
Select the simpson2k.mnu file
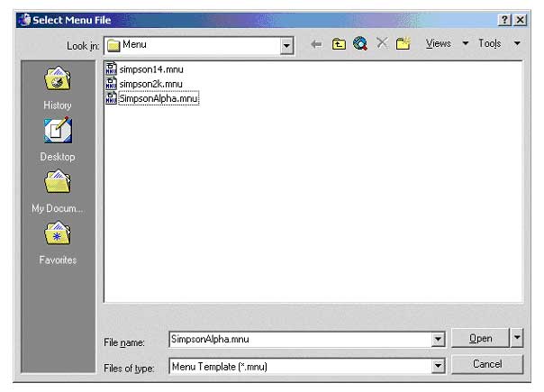(x=149, y=84)
